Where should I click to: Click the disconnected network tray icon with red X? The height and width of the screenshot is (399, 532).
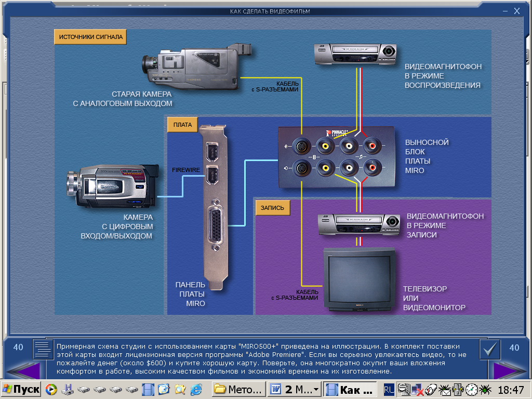(417, 390)
